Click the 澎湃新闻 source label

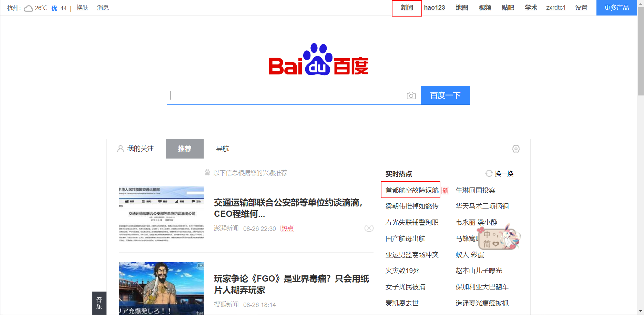[x=226, y=228]
